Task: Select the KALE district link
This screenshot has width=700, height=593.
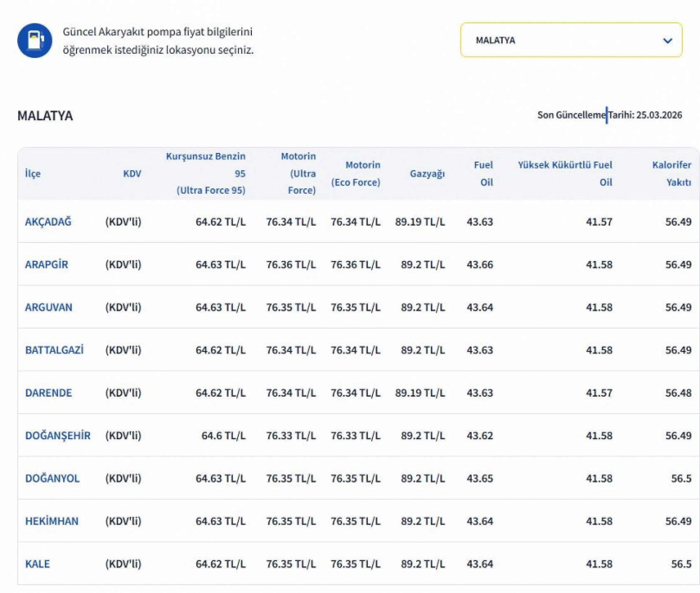Action: pos(37,564)
